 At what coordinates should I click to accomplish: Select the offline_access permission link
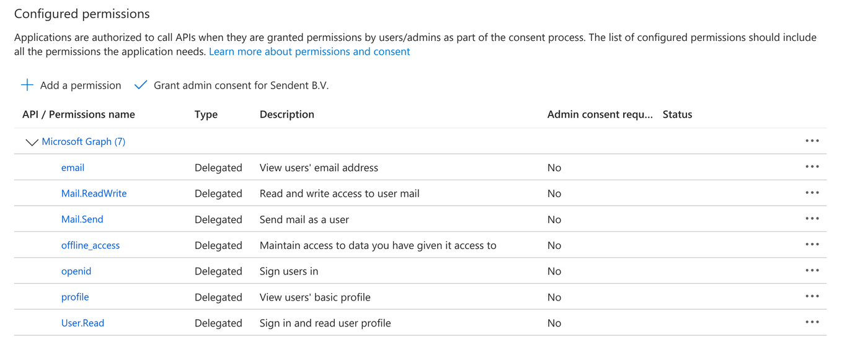91,245
